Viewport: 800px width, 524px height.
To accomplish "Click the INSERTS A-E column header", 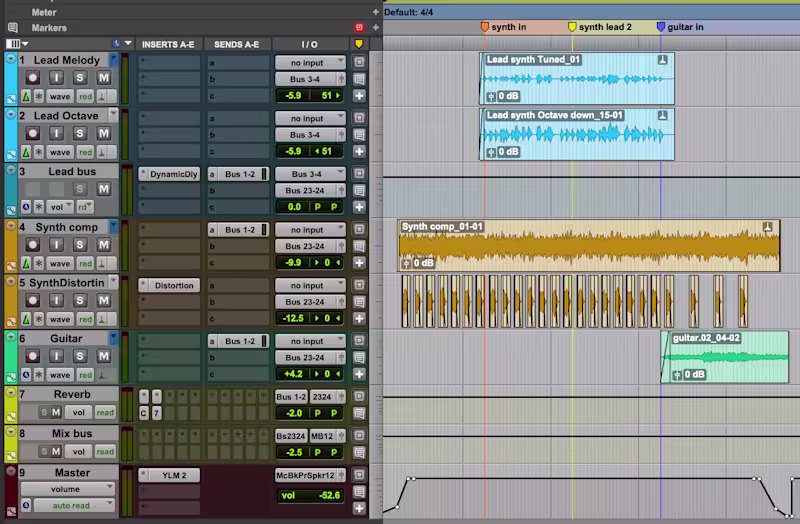I will (x=168, y=44).
